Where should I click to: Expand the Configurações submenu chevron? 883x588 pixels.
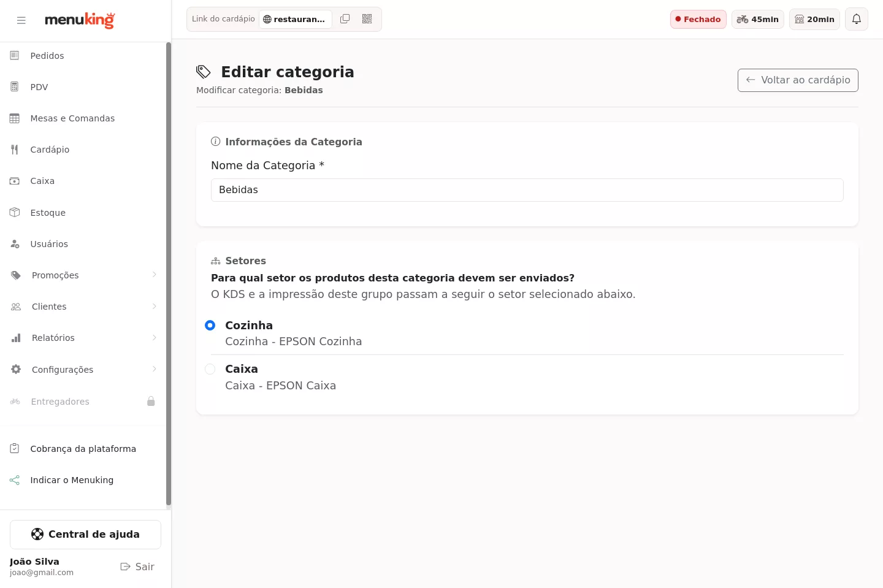pyautogui.click(x=155, y=369)
